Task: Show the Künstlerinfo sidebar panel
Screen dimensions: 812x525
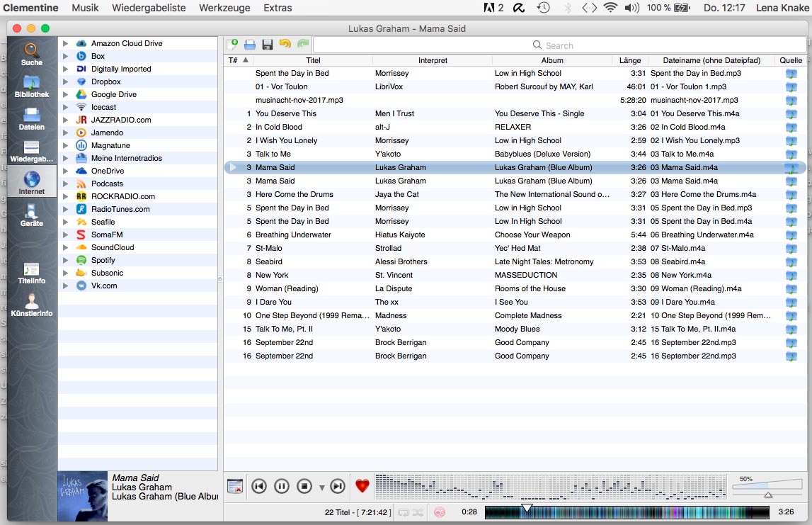Action: click(32, 305)
